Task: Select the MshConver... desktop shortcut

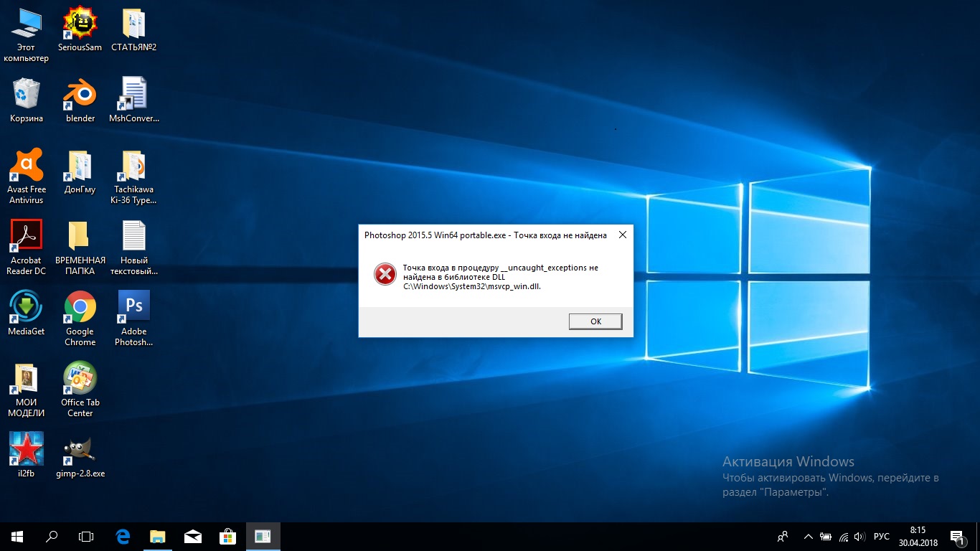Action: 133,100
